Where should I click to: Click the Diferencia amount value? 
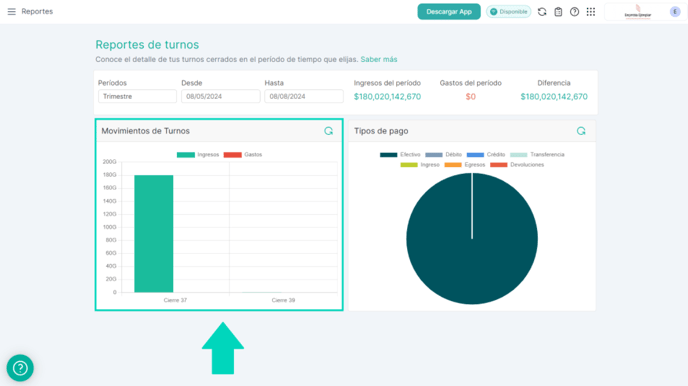click(x=554, y=96)
